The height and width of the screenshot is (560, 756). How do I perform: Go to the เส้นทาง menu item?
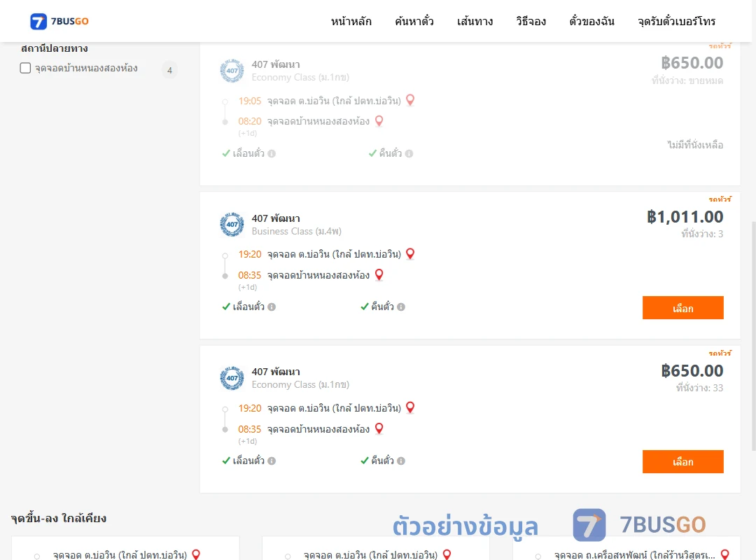475,21
